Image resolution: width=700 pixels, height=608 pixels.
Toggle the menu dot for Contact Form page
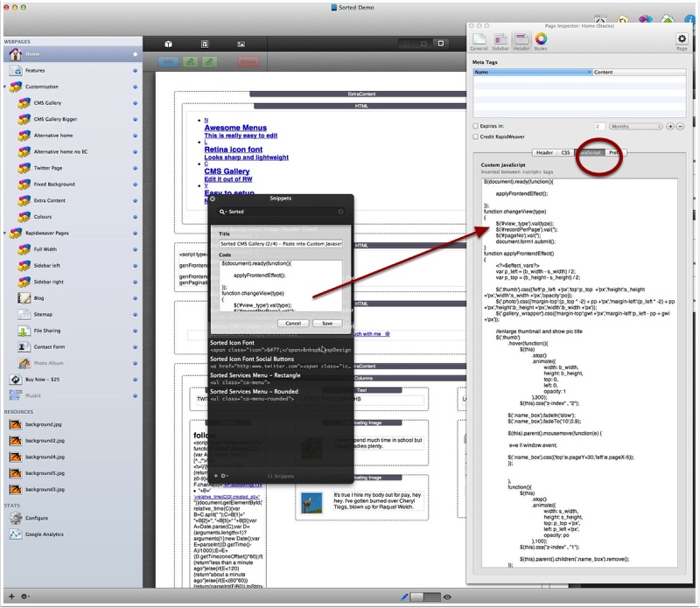pos(135,346)
